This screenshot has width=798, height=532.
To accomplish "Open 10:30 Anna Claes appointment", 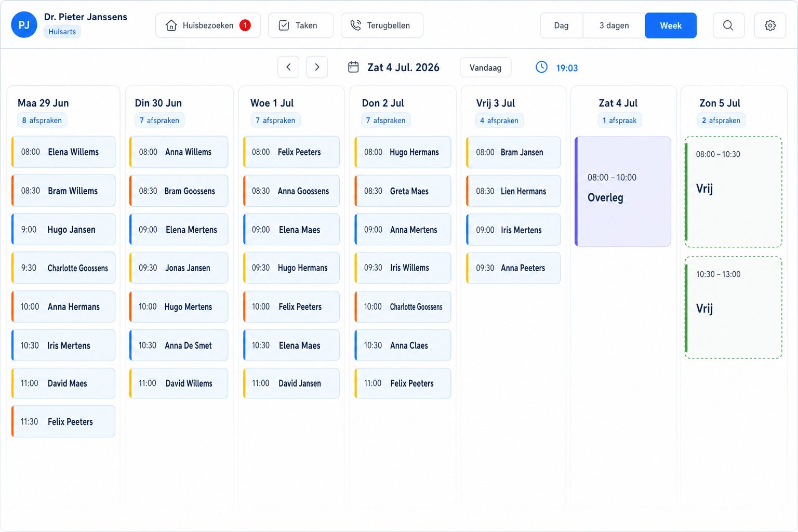I will coord(403,345).
